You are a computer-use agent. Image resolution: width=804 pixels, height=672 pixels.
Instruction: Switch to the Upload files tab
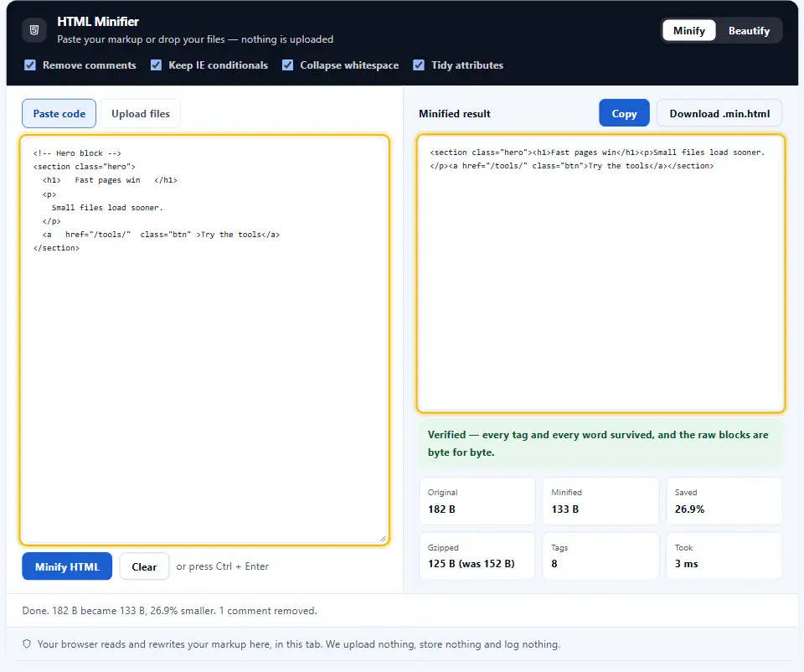pos(141,113)
